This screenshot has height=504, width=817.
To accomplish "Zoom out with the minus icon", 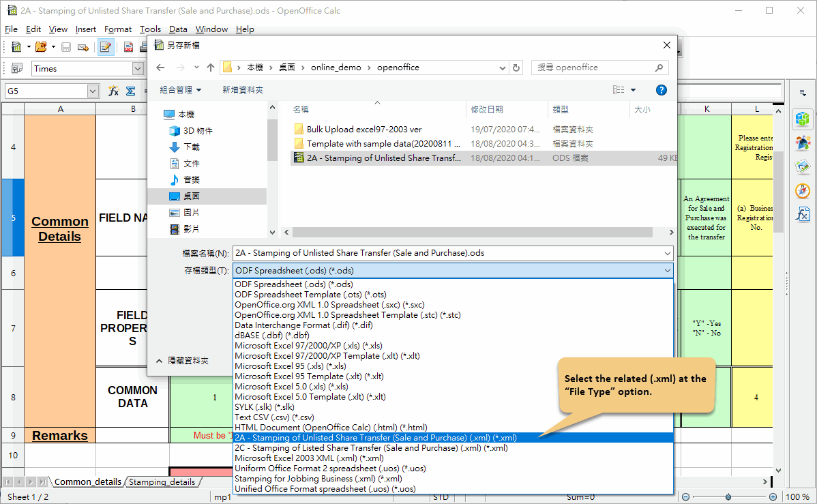I will pyautogui.click(x=686, y=496).
